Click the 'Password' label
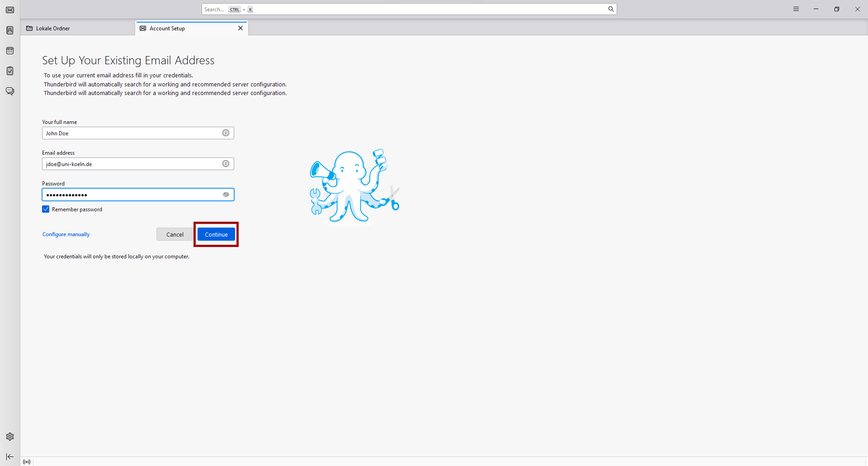 [53, 184]
